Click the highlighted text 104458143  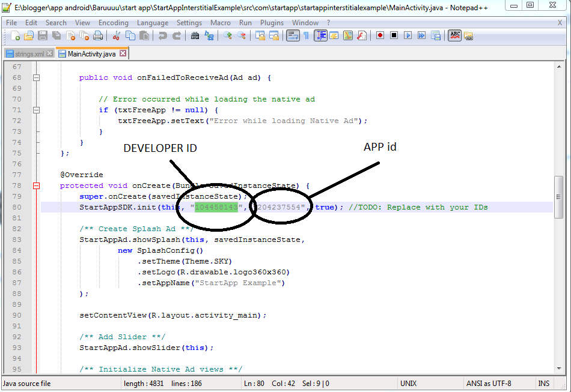click(216, 207)
